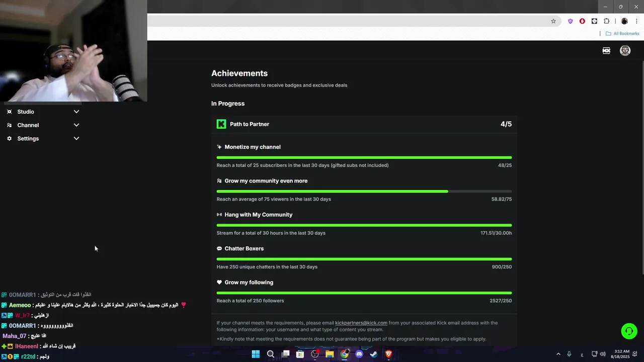The image size is (644, 362).
Task: Open Brave browser from the taskbar
Action: point(388,354)
